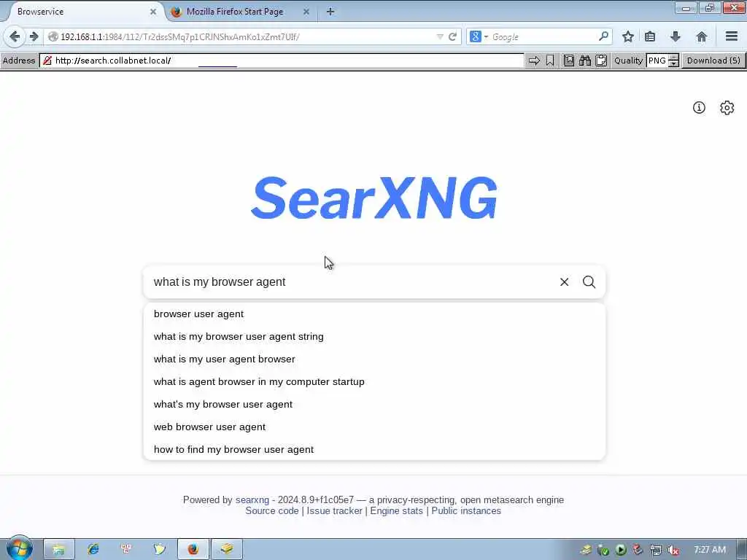747x560 pixels.
Task: Reload the page using the refresh icon
Action: click(x=452, y=36)
